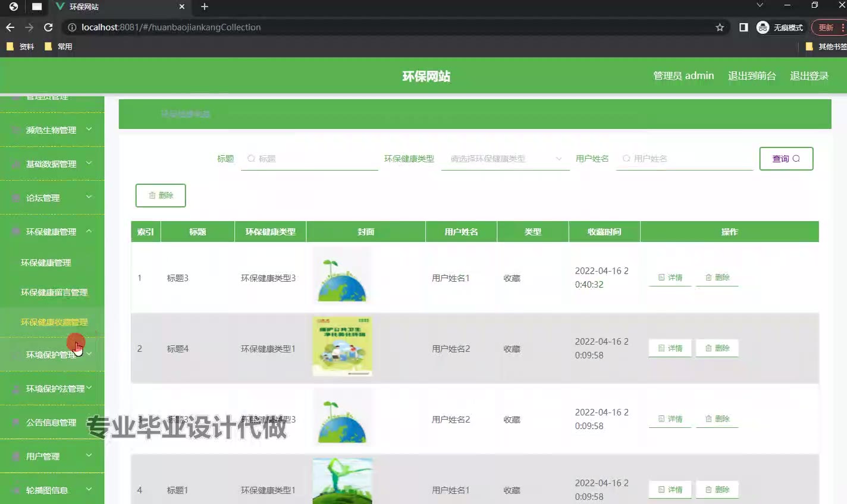This screenshot has height=504, width=847.
Task: Open 详情 for row 4 标题1
Action: coord(670,490)
